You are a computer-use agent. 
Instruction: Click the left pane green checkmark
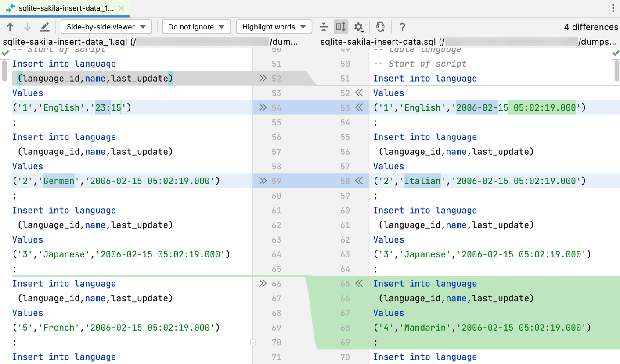(5, 53)
